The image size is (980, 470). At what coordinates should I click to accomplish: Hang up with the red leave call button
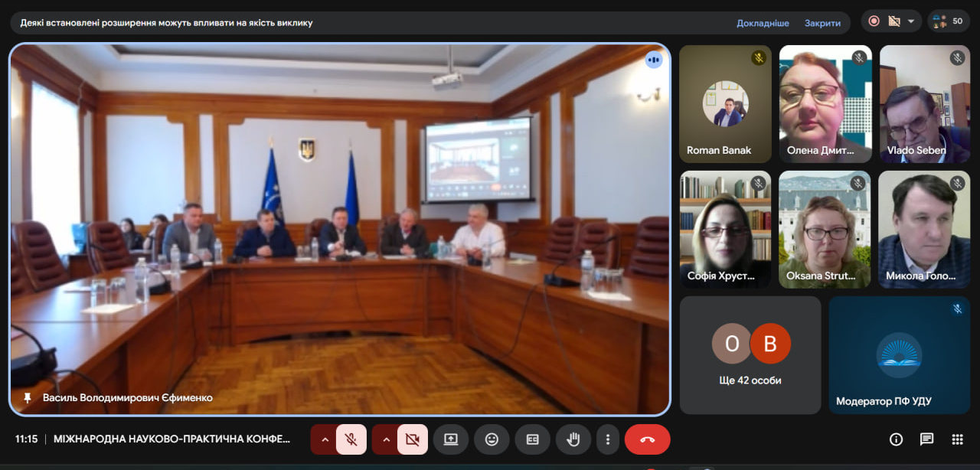[x=647, y=439]
